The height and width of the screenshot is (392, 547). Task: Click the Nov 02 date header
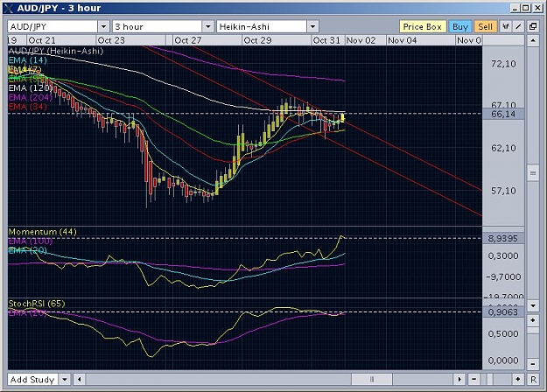tap(361, 40)
